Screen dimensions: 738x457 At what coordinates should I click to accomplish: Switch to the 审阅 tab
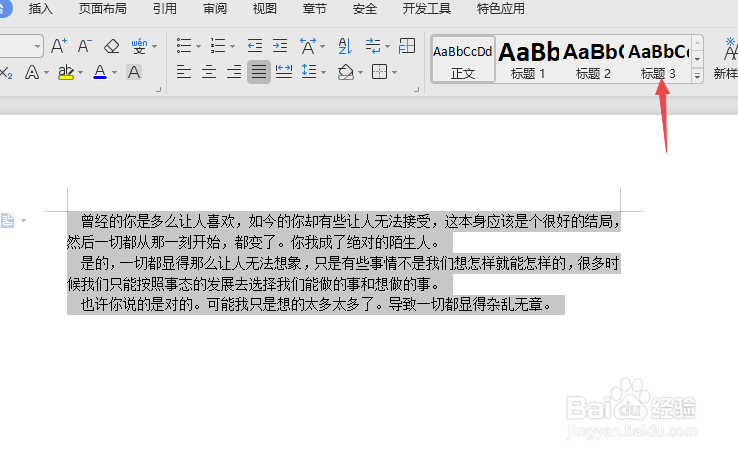tap(215, 8)
